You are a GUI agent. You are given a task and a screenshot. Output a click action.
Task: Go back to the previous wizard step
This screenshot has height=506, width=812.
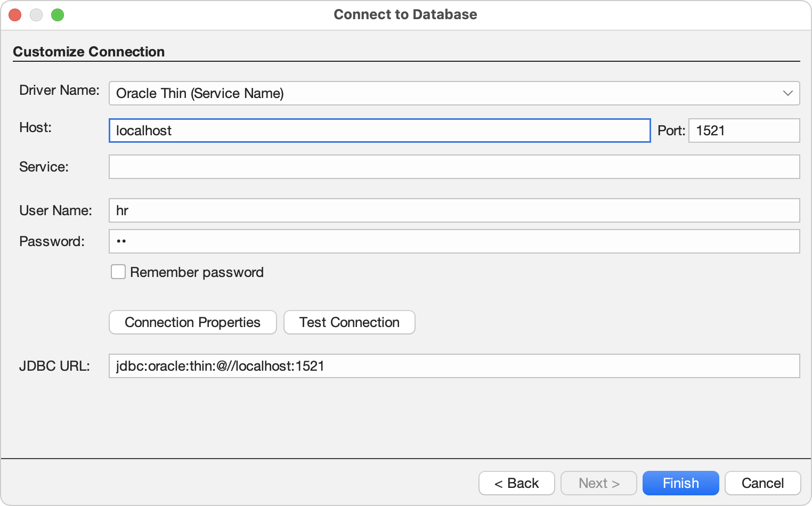pyautogui.click(x=516, y=483)
